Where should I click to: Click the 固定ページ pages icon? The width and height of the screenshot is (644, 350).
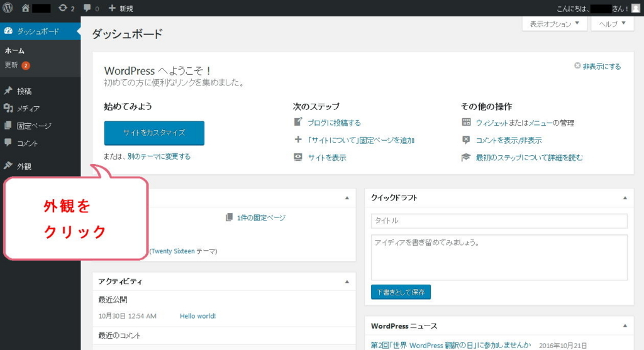pos(8,126)
